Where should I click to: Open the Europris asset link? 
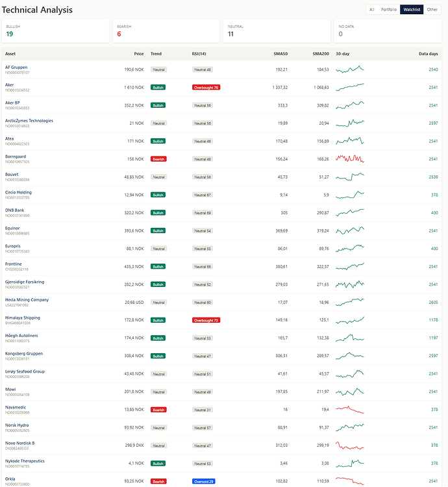pos(13,246)
